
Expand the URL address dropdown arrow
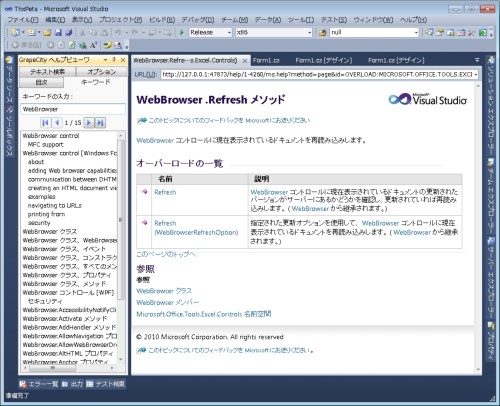[x=475, y=74]
